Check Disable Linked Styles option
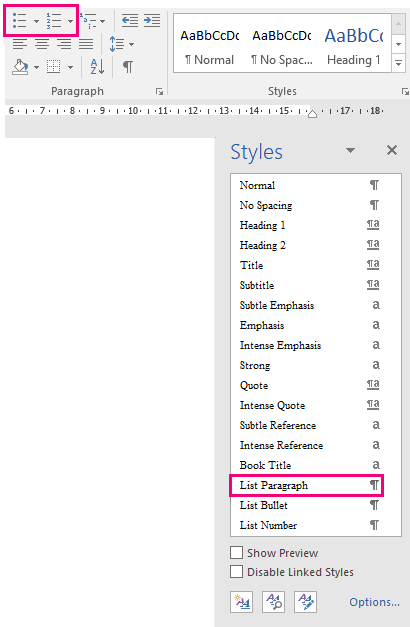The height and width of the screenshot is (627, 410). coord(236,572)
